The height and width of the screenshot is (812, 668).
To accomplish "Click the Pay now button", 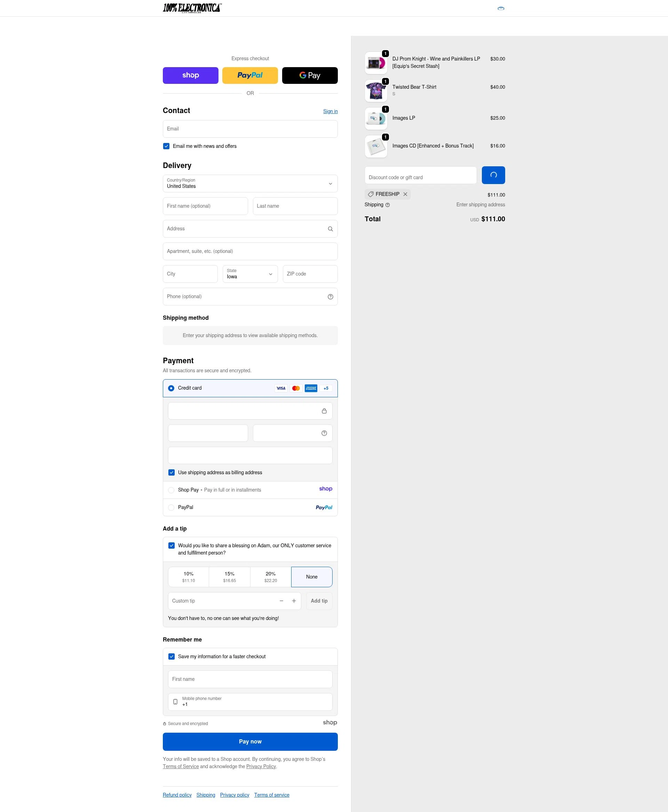I will tap(250, 741).
